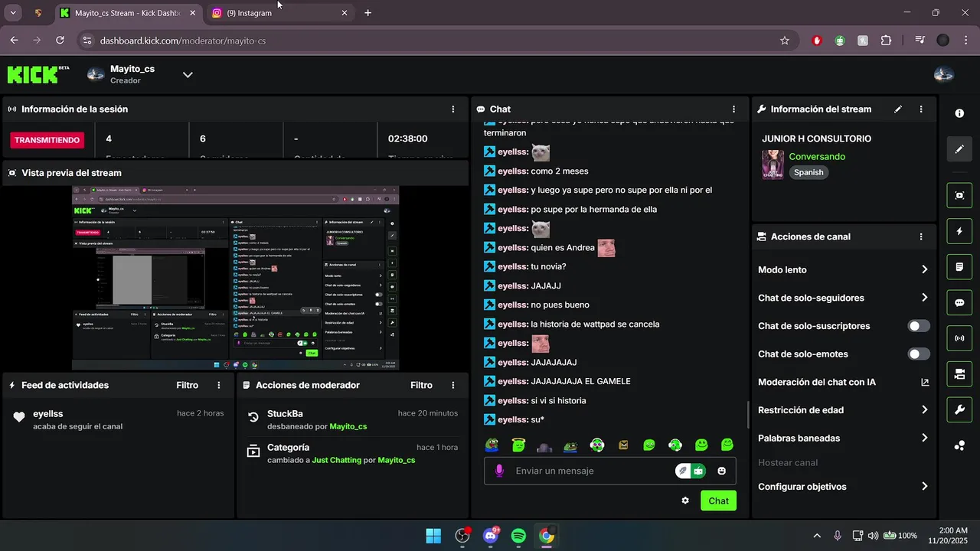Pick the angry yellow block quick emote
This screenshot has width=980, height=551.
click(623, 445)
